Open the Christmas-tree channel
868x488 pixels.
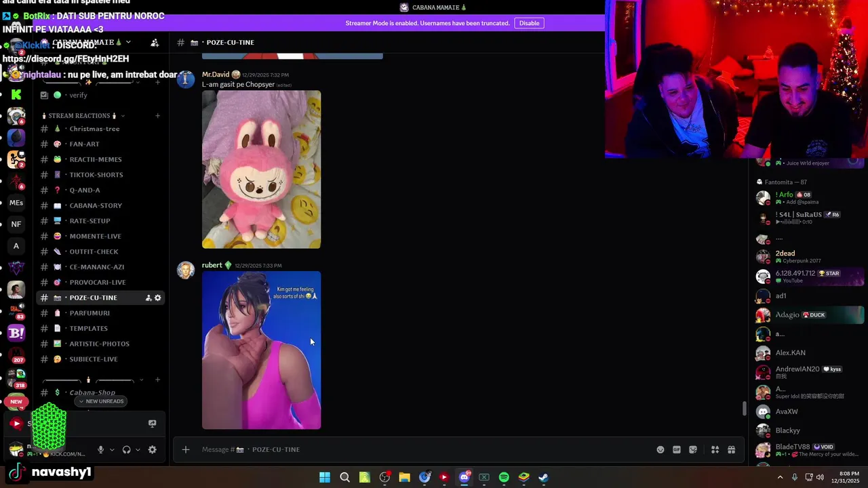coord(102,129)
